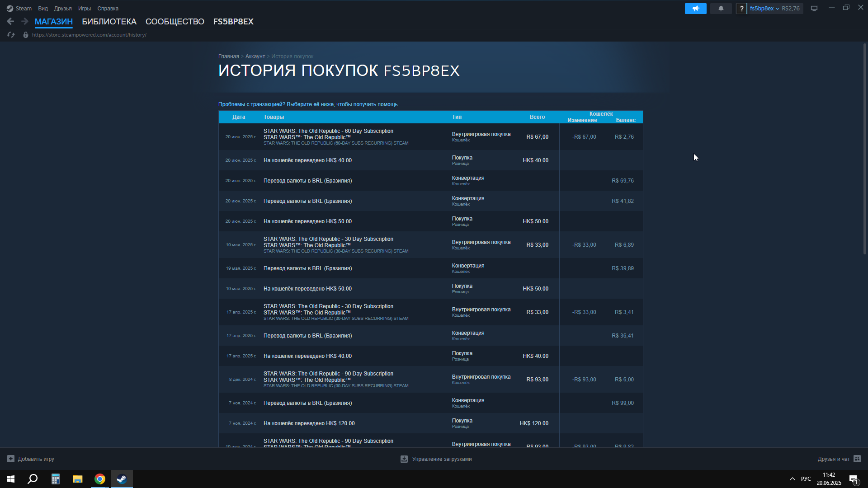Click the Add game plus icon

[11, 459]
